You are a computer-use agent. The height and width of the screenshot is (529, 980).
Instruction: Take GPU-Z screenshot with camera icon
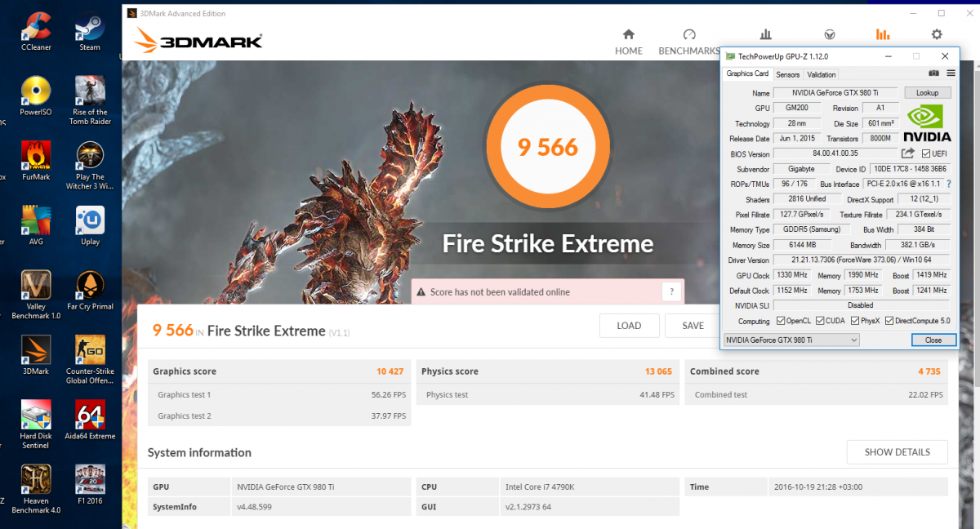(933, 73)
